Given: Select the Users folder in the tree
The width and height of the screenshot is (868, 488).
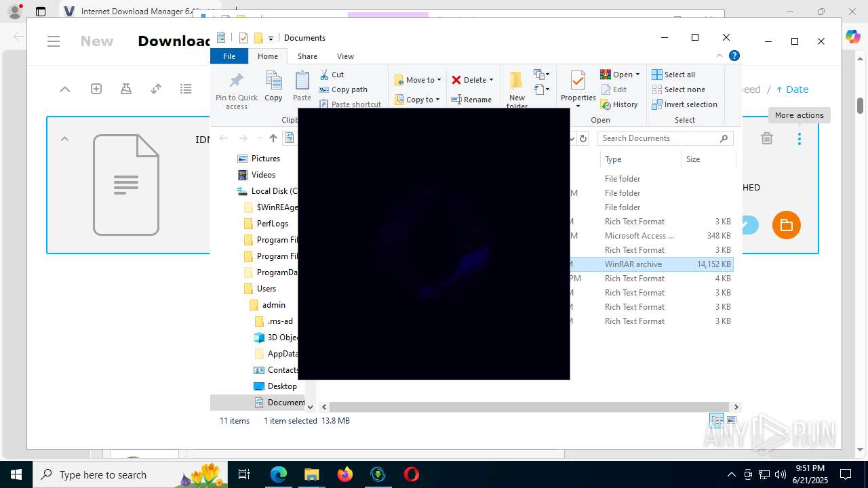Looking at the screenshot, I should click(266, 289).
